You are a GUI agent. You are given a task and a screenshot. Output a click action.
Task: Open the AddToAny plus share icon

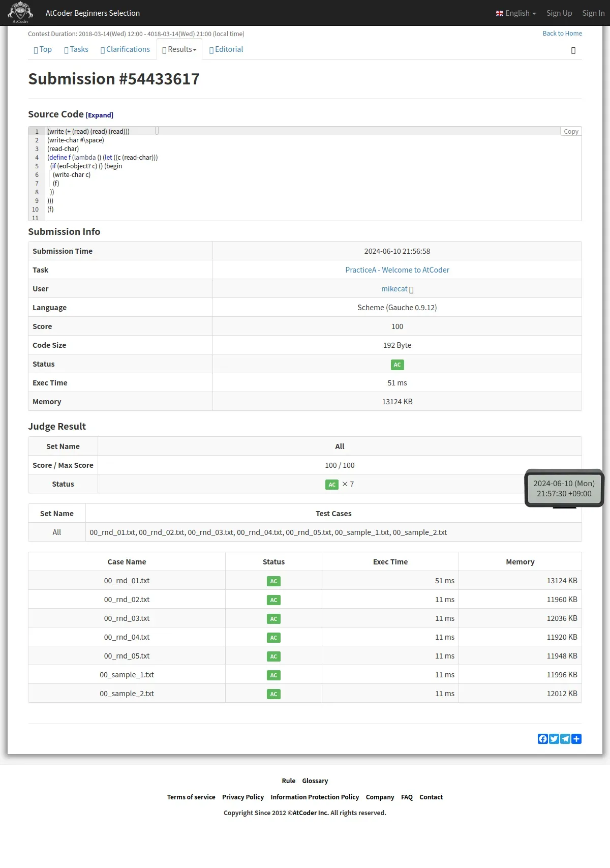click(x=576, y=739)
